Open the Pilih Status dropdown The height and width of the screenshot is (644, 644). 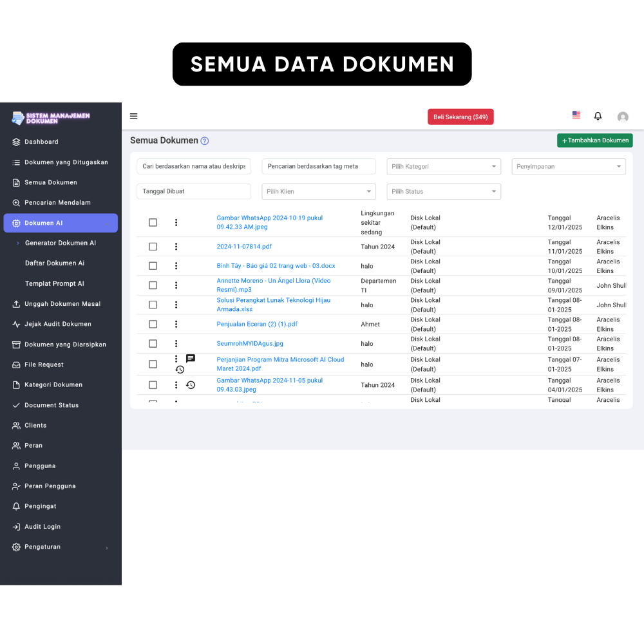point(444,191)
